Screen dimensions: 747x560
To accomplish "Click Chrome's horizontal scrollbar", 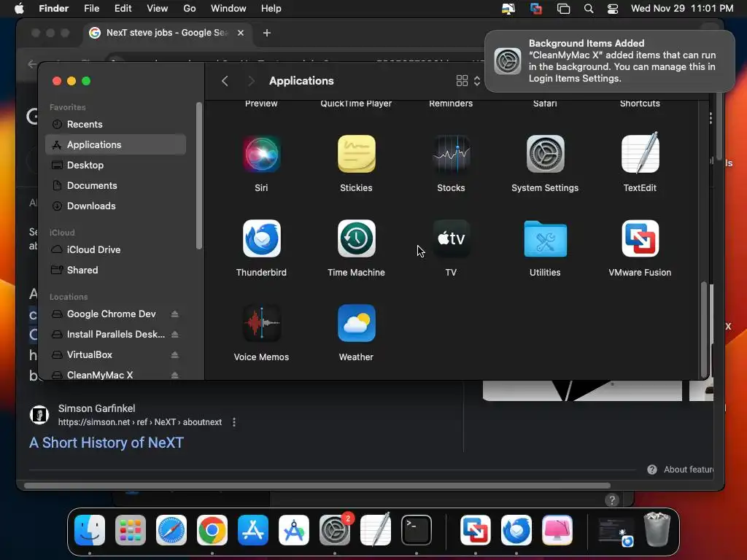I will pyautogui.click(x=317, y=486).
